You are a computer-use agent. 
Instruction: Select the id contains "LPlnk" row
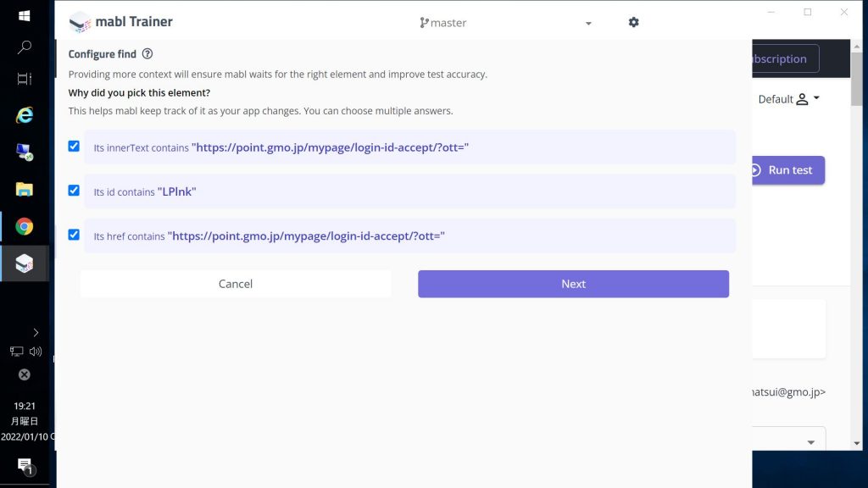(x=409, y=191)
